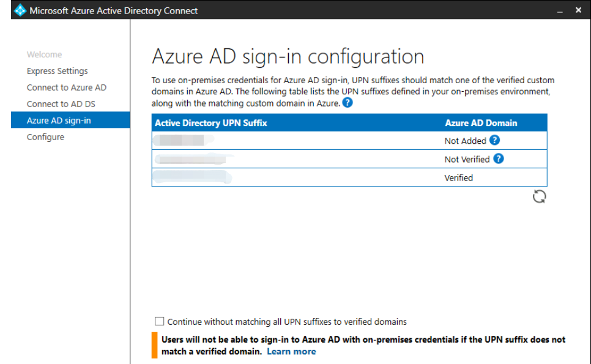Go to the Configure step
591x364 pixels.
pyautogui.click(x=45, y=137)
